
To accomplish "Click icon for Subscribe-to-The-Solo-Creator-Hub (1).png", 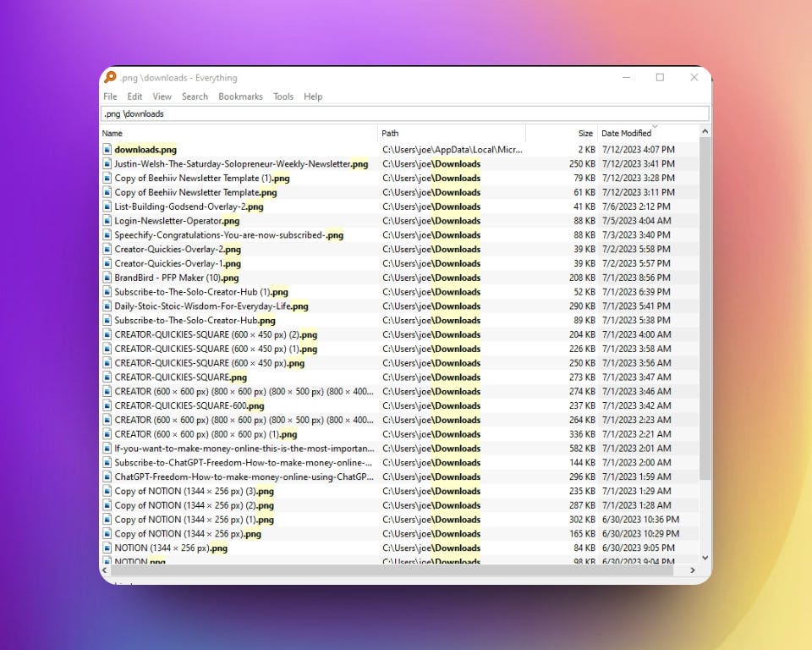I will coord(107,292).
